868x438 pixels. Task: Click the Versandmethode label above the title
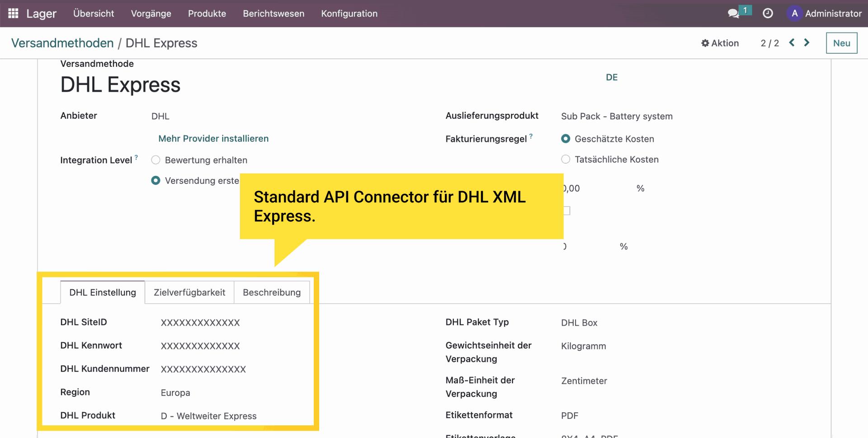(x=97, y=64)
